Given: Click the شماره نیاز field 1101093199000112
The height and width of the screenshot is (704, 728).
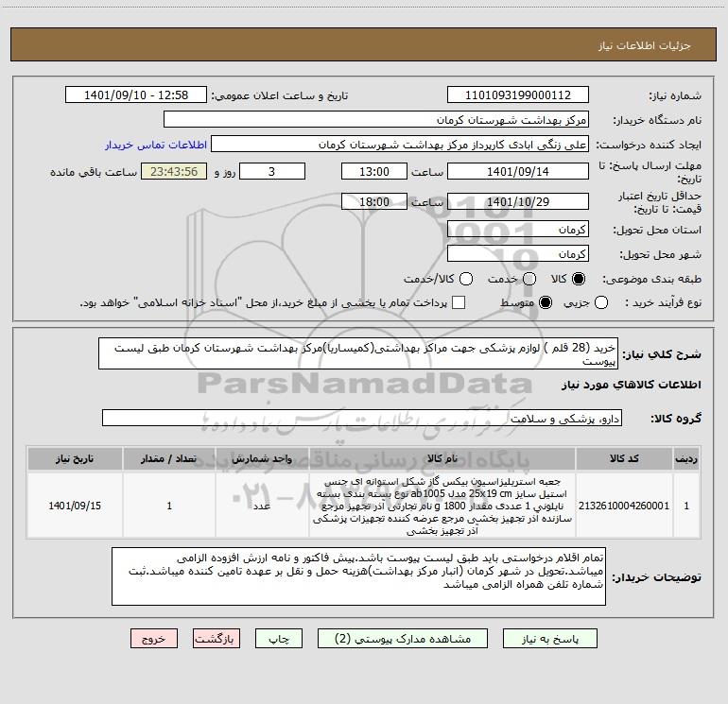Looking at the screenshot, I should (x=518, y=94).
